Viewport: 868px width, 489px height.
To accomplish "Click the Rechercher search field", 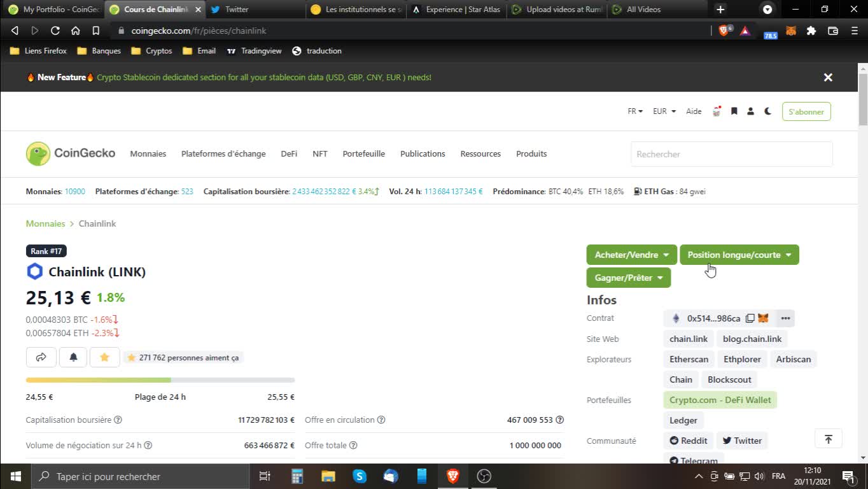I will pos(732,154).
